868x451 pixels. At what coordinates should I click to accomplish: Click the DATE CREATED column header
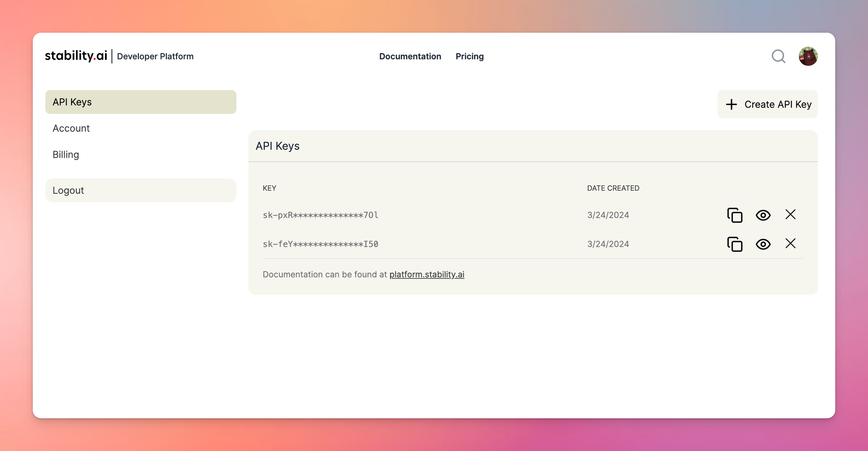[613, 188]
